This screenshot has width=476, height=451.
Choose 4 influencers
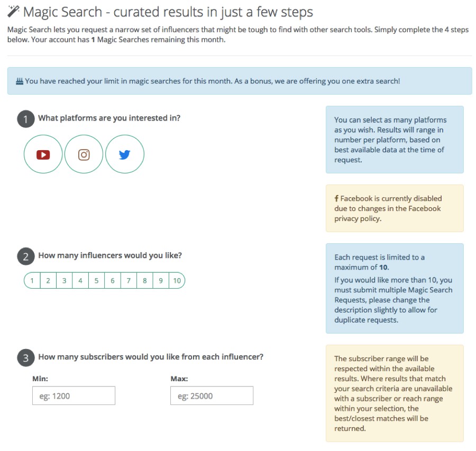coord(80,280)
